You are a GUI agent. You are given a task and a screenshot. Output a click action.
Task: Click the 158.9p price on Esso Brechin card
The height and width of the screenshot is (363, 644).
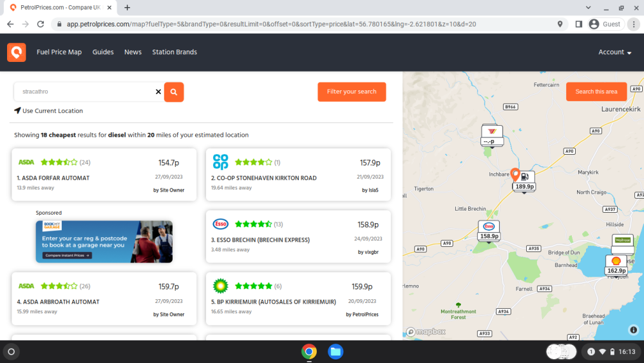(368, 225)
